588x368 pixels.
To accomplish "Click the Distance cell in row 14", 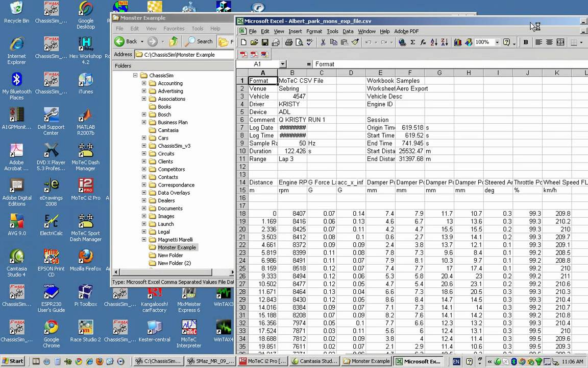I will (x=262, y=182).
